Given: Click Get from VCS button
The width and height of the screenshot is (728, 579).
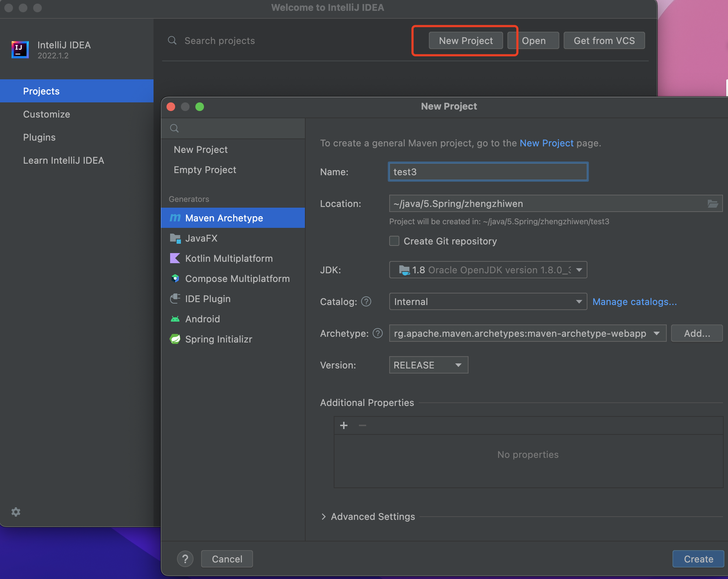Looking at the screenshot, I should coord(604,40).
